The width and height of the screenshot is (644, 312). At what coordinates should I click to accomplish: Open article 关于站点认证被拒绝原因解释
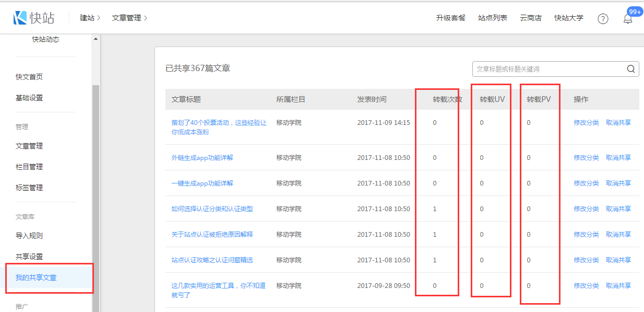[212, 234]
